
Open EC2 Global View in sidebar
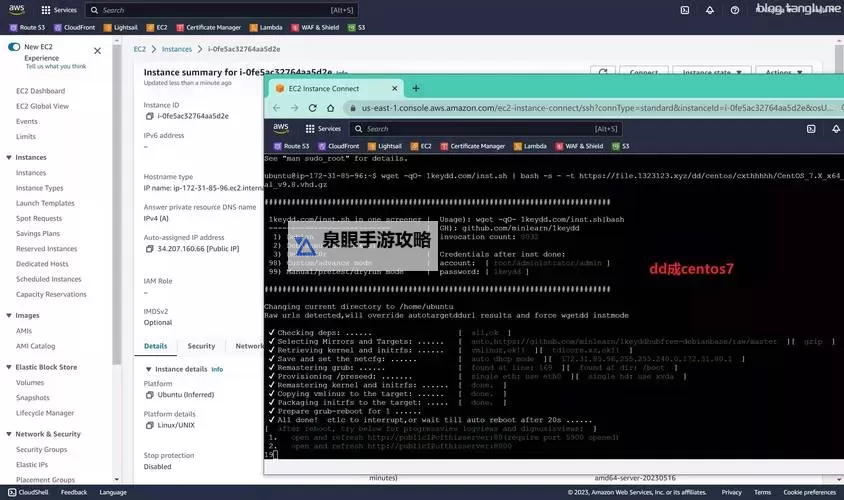[x=43, y=107]
